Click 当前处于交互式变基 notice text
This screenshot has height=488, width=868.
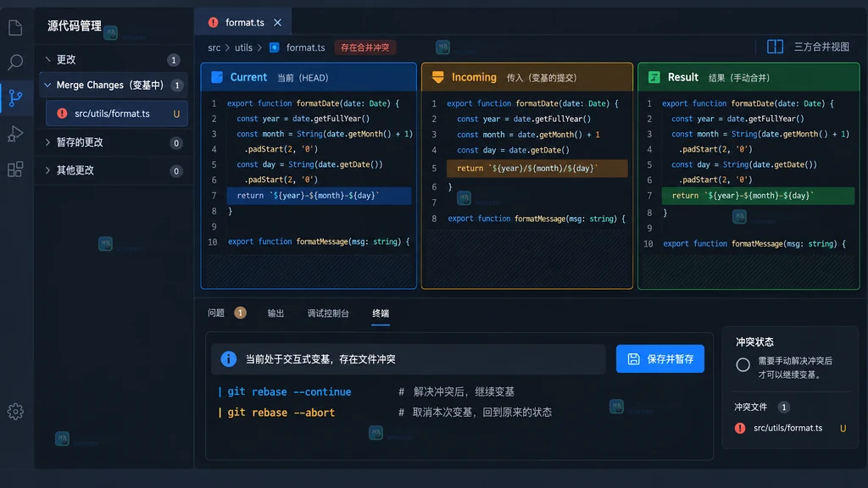(x=320, y=359)
